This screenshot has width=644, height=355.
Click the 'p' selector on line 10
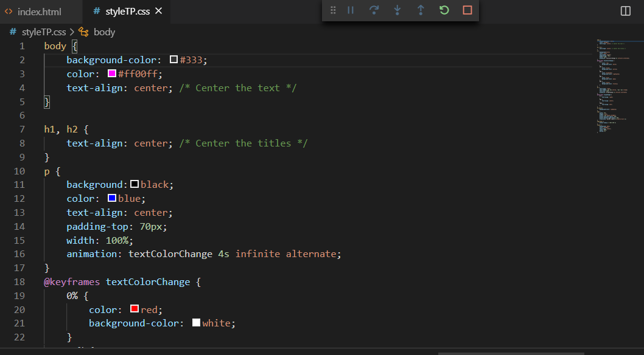pos(47,171)
